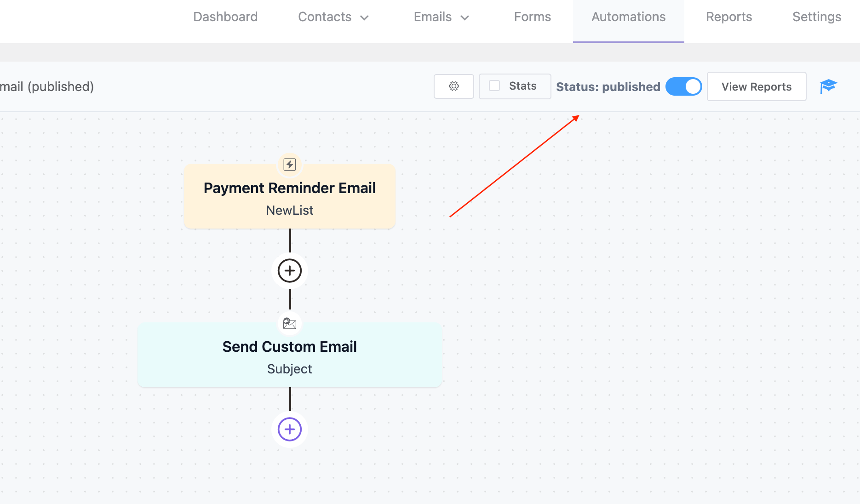Click the envelope icon above Send Custom Email
860x504 pixels.
click(x=289, y=323)
